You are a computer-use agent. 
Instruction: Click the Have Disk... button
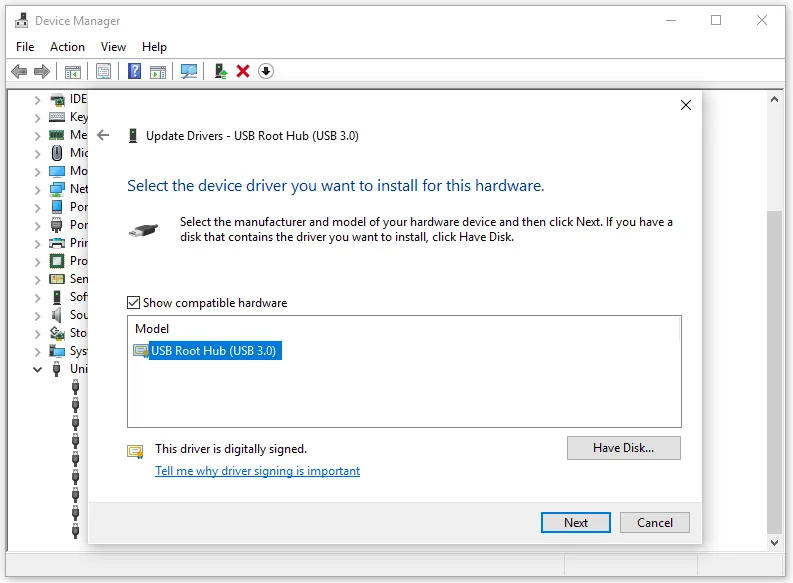point(624,448)
